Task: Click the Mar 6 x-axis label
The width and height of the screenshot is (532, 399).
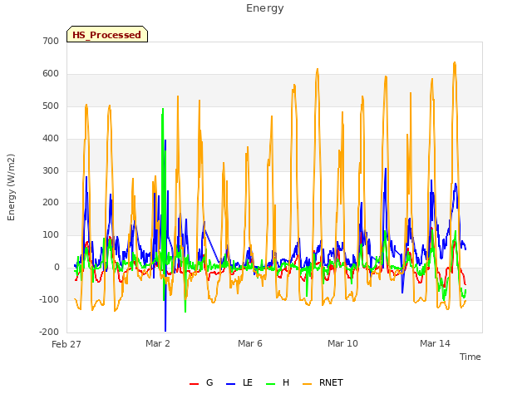Action: click(250, 343)
